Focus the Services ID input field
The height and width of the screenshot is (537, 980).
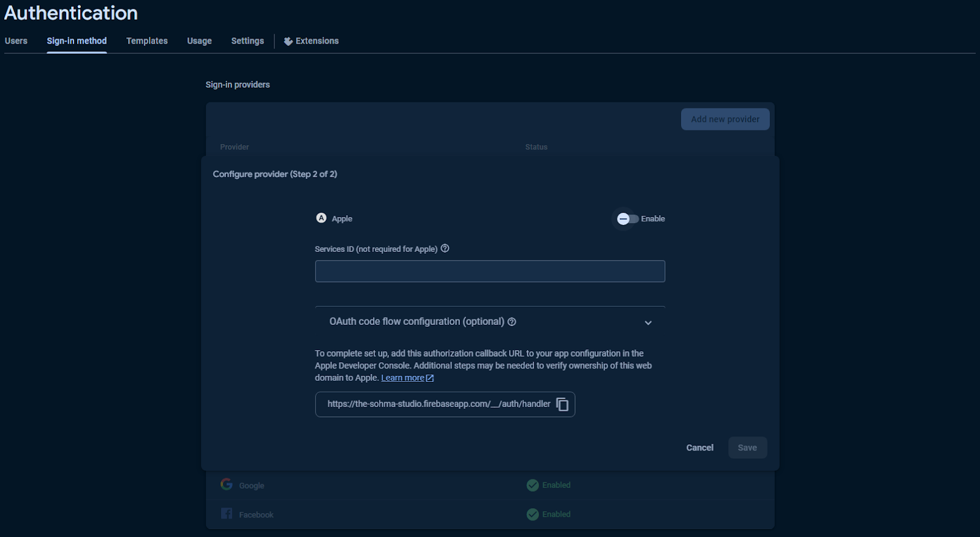pos(490,272)
